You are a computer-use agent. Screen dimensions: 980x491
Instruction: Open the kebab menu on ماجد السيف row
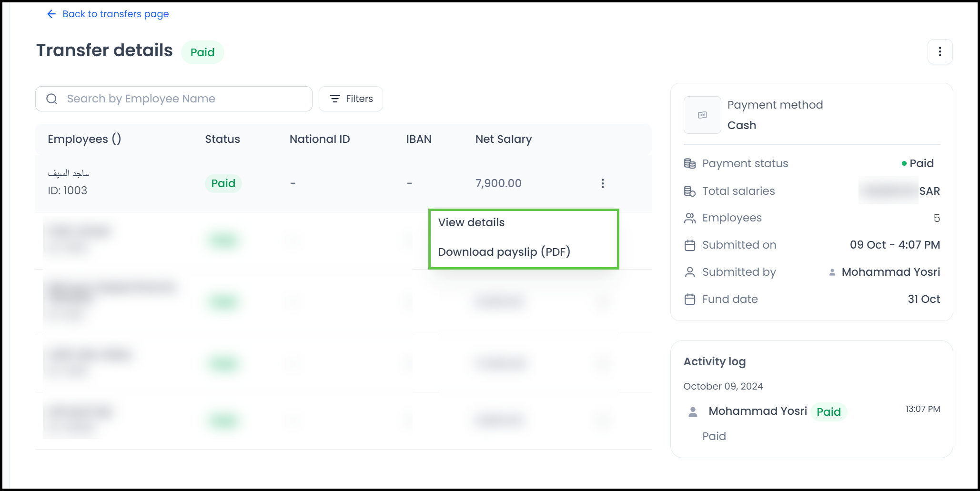point(602,183)
